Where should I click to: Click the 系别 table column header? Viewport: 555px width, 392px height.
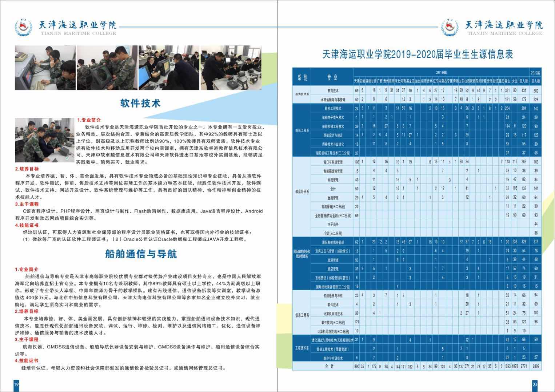tap(302, 77)
